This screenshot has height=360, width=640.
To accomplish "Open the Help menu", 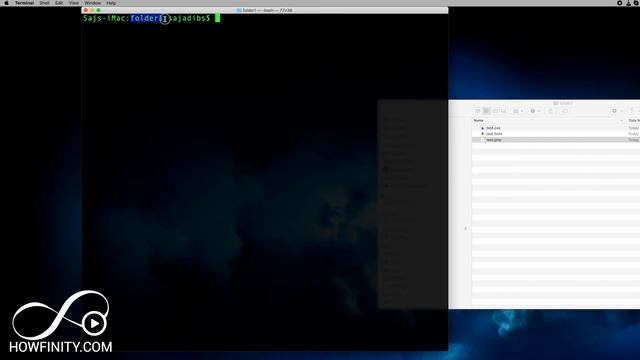I will (111, 3).
